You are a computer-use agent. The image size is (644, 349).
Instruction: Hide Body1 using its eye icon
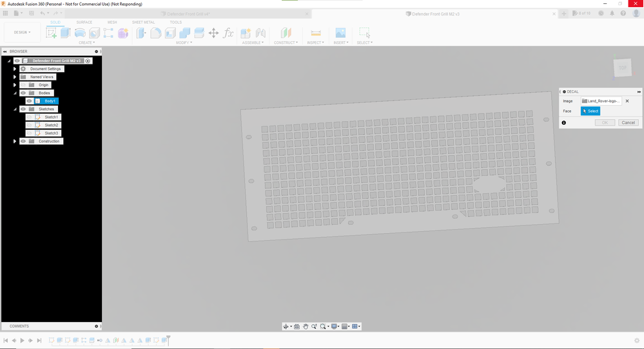pyautogui.click(x=29, y=101)
